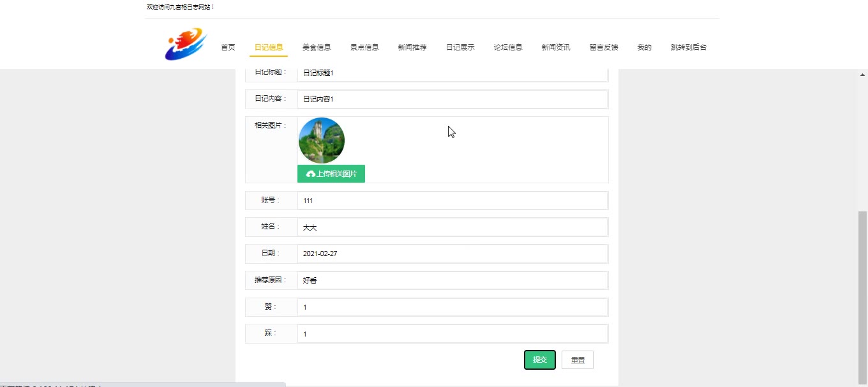Click the scrollbar up arrow
This screenshot has height=387, width=868.
coord(863,75)
